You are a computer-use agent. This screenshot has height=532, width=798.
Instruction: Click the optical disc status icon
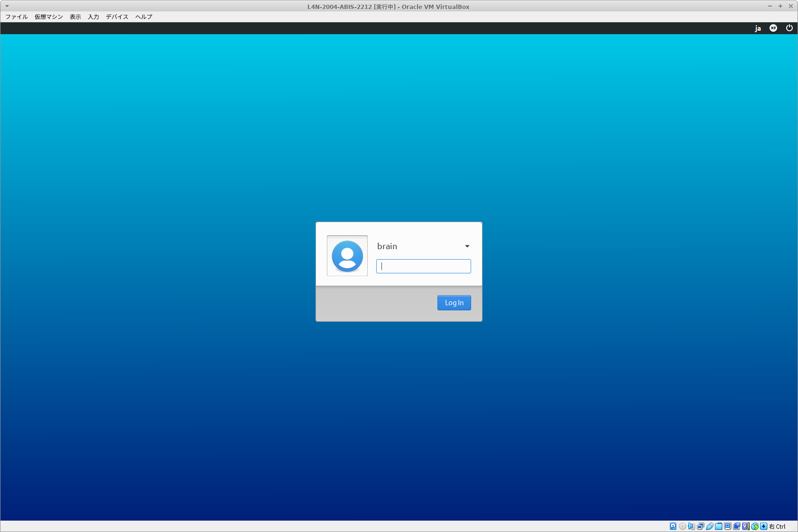click(682, 526)
